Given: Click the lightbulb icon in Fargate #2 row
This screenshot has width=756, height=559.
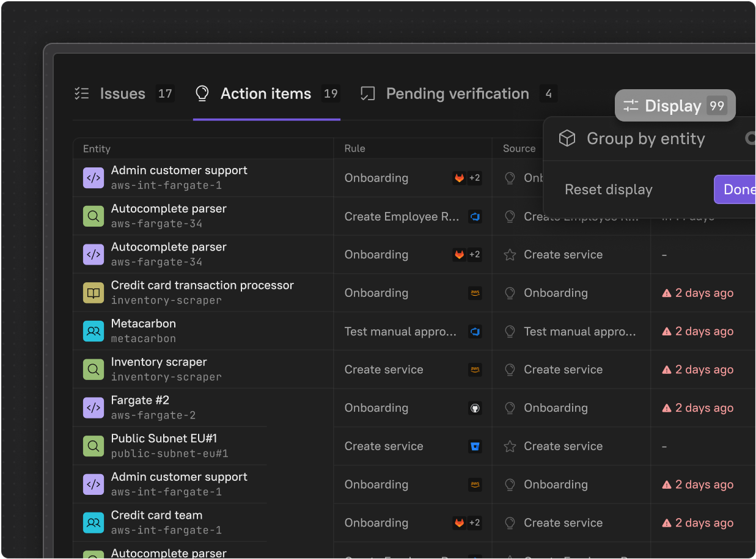Looking at the screenshot, I should tap(510, 408).
